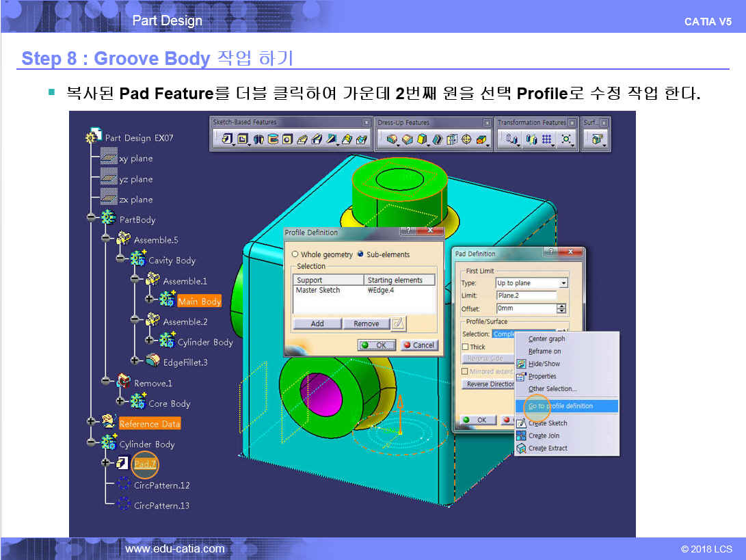Choose the Sub-elements radio option
The image size is (746, 560).
pos(360,254)
